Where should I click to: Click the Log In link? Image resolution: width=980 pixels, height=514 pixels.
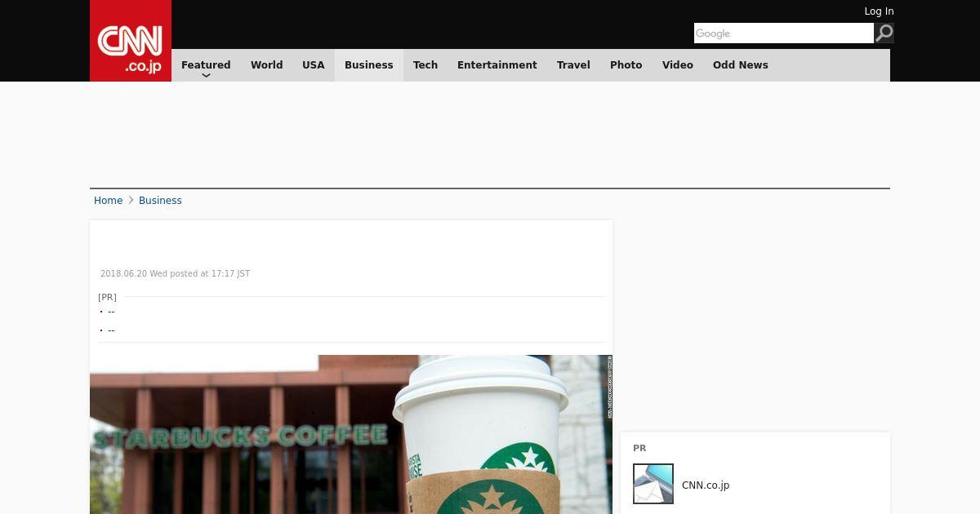pos(879,11)
